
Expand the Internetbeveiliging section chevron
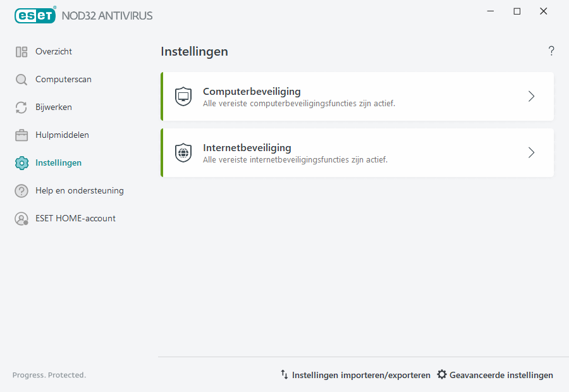point(531,152)
